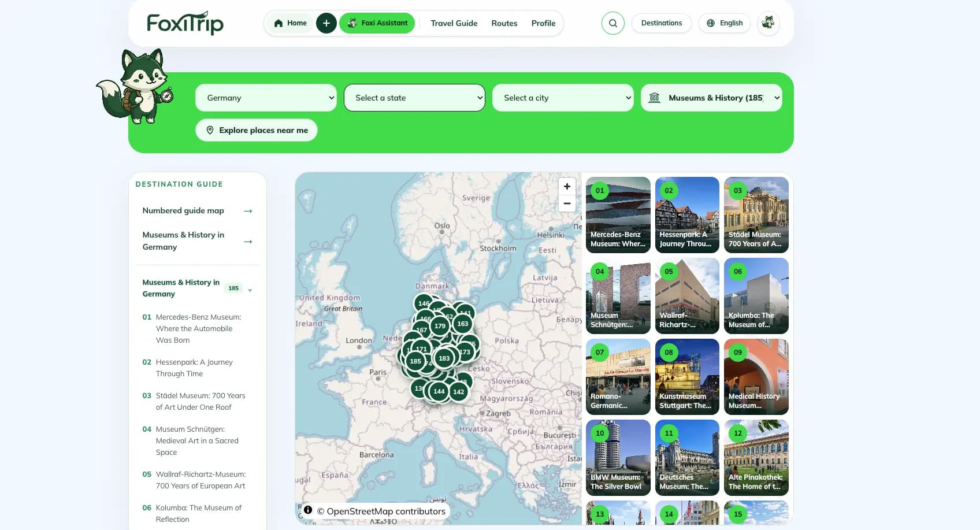The width and height of the screenshot is (980, 530).
Task: Open card 07 Romano-Germanic thumbnail
Action: click(618, 377)
